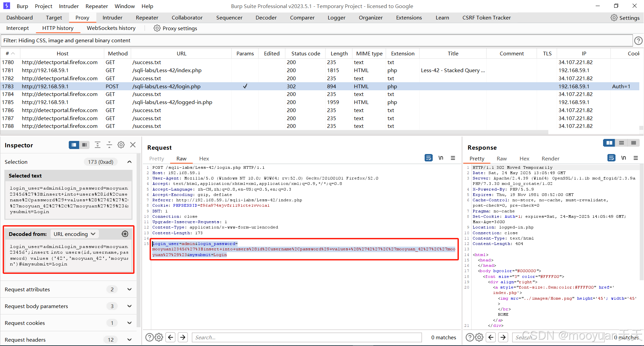Viewport: 644px width, 346px height.
Task: Open the Extensions tab
Action: point(409,18)
